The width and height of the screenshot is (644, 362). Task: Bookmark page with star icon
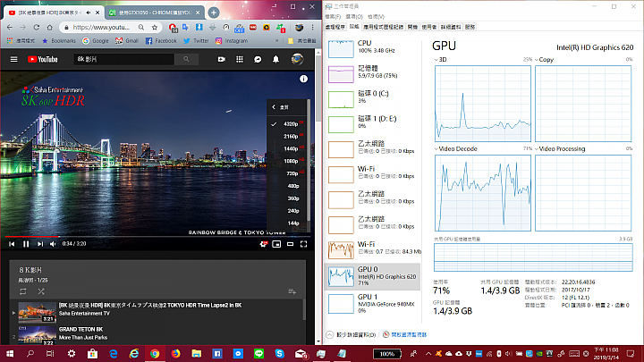pos(155,28)
